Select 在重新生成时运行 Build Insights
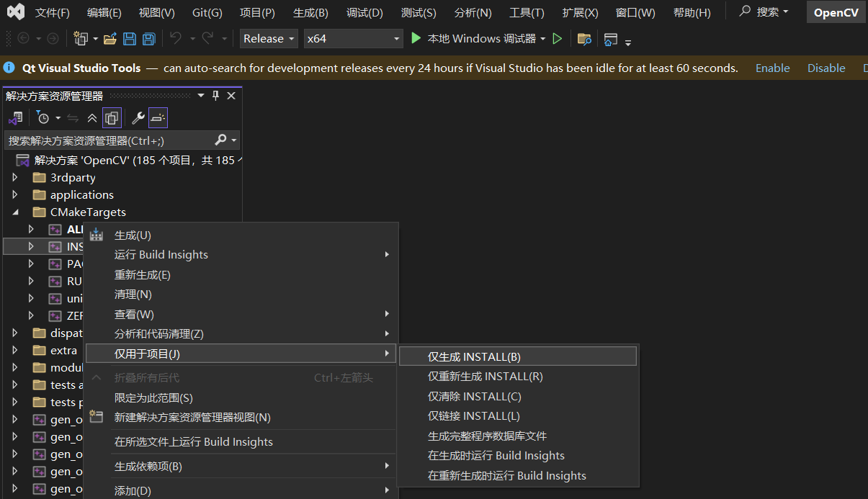The height and width of the screenshot is (499, 868). 518,475
